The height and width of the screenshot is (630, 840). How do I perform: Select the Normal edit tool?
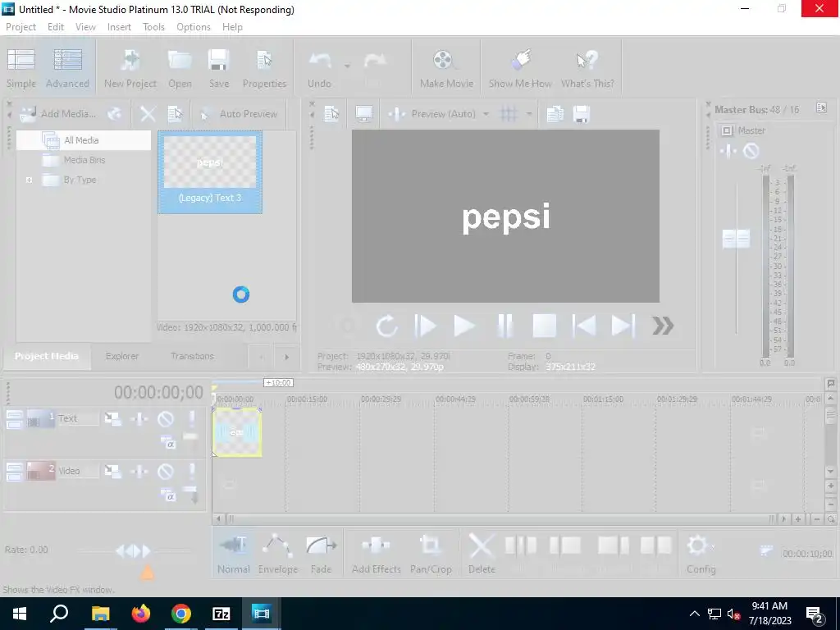[234, 554]
